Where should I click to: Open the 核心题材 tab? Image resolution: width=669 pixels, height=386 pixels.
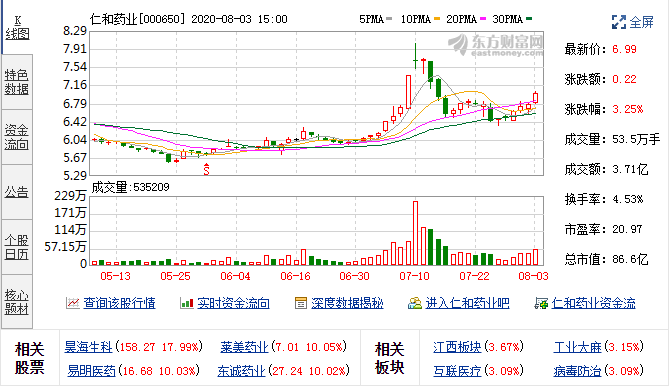[17, 302]
